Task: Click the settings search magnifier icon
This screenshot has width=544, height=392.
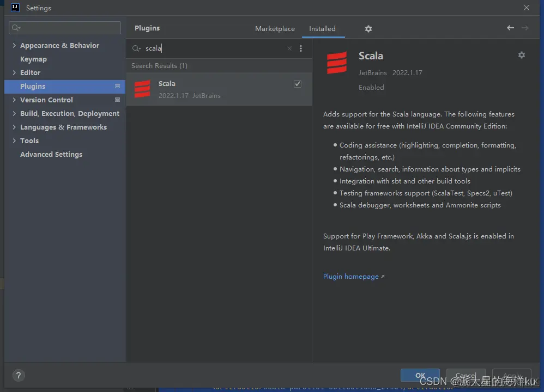Action: coord(16,28)
